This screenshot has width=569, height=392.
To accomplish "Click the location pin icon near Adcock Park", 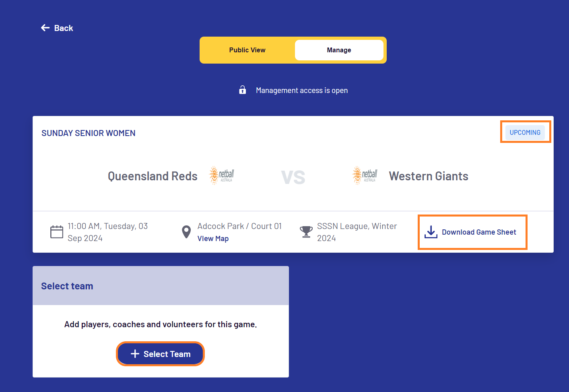I will point(186,231).
